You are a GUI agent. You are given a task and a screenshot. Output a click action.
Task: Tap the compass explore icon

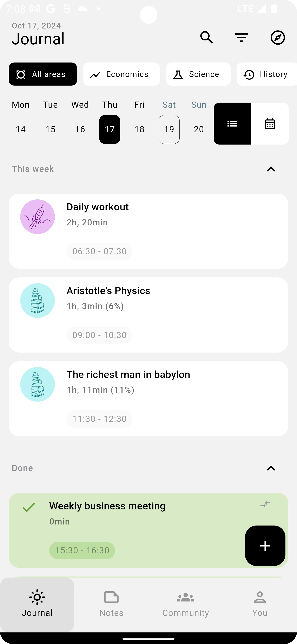(x=278, y=38)
